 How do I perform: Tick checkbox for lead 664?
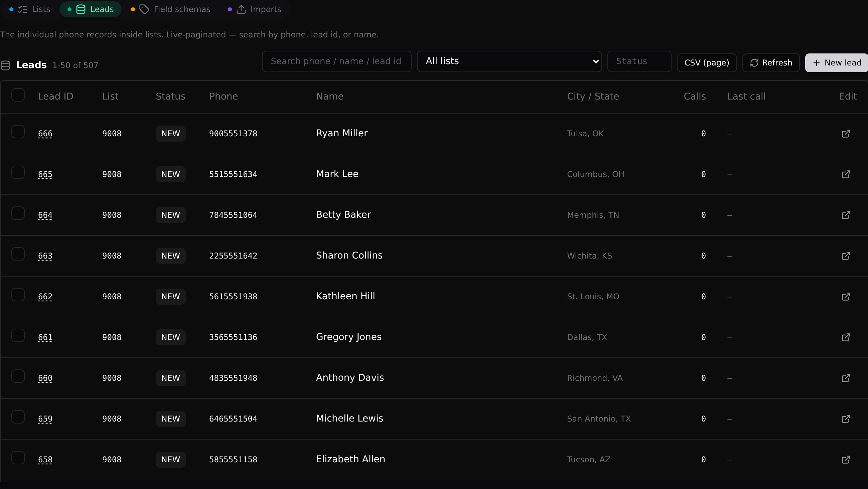(x=18, y=213)
